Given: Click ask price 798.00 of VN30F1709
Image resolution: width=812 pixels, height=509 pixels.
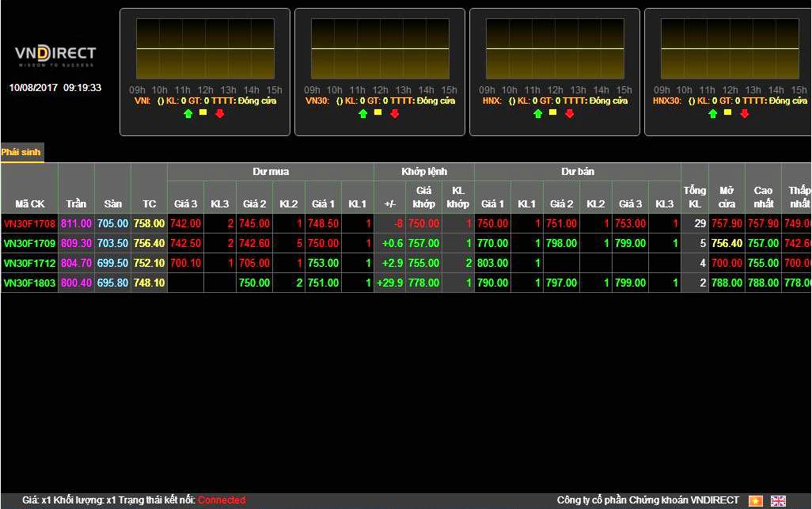Looking at the screenshot, I should (561, 243).
